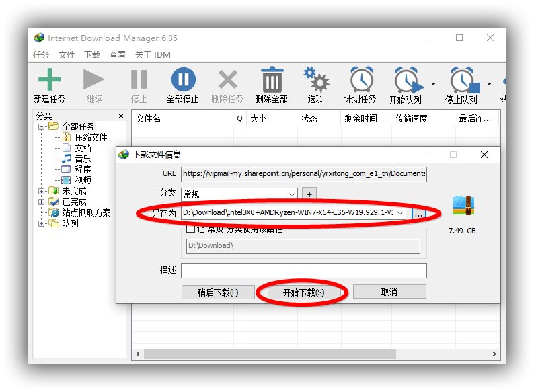Open Stop Queue dropdown arrow
This screenshot has width=534, height=392.
(x=489, y=84)
